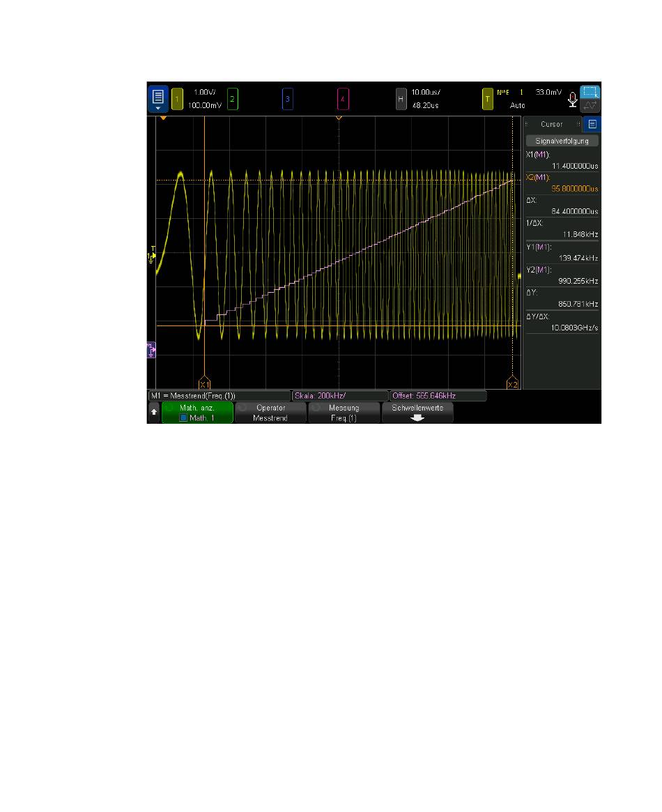Click 1.00V/ channel 1 scale value

tap(205, 92)
